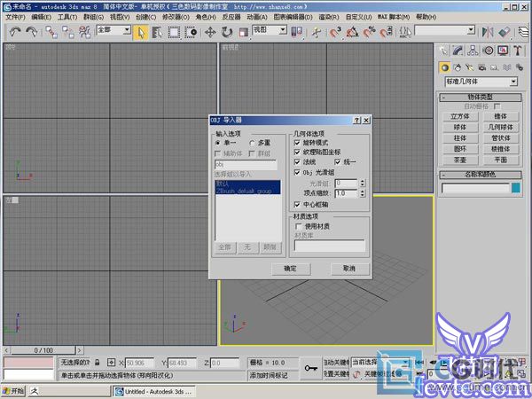This screenshot has width=532, height=399.
Task: Open the 帮助(H) menu
Action: pos(426,17)
